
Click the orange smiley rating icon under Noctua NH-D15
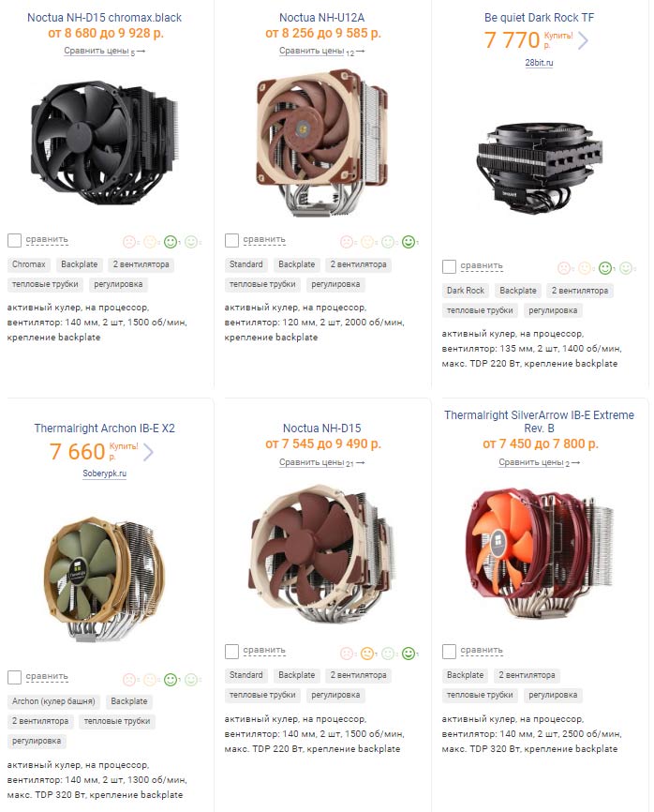(x=367, y=654)
